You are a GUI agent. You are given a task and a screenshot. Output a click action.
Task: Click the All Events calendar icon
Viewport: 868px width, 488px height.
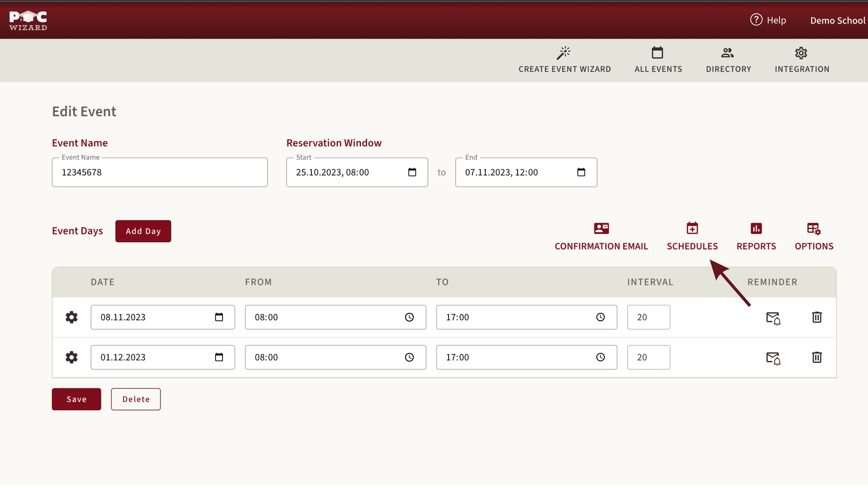657,53
